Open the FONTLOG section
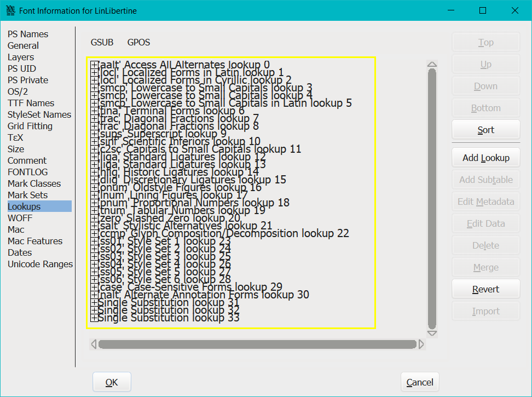This screenshot has width=532, height=397. (27, 172)
